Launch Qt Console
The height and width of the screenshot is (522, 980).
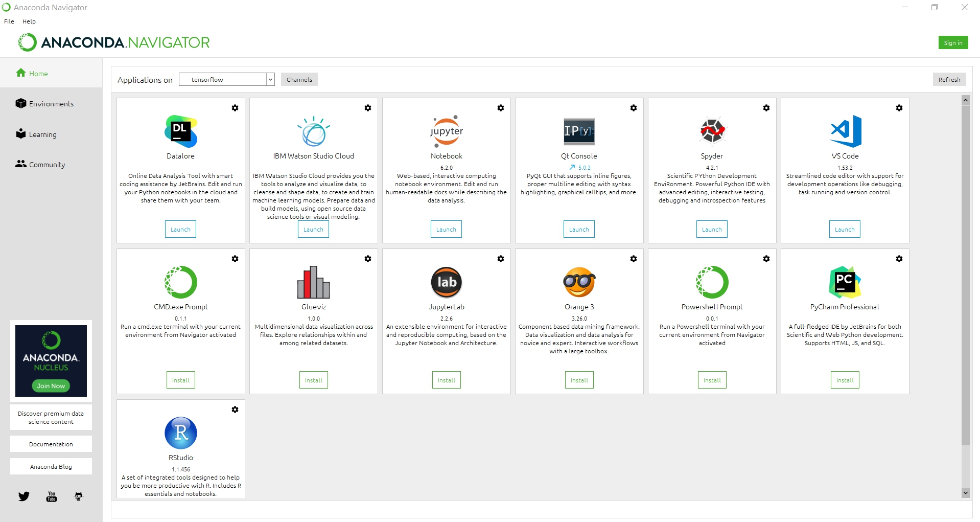click(x=579, y=229)
